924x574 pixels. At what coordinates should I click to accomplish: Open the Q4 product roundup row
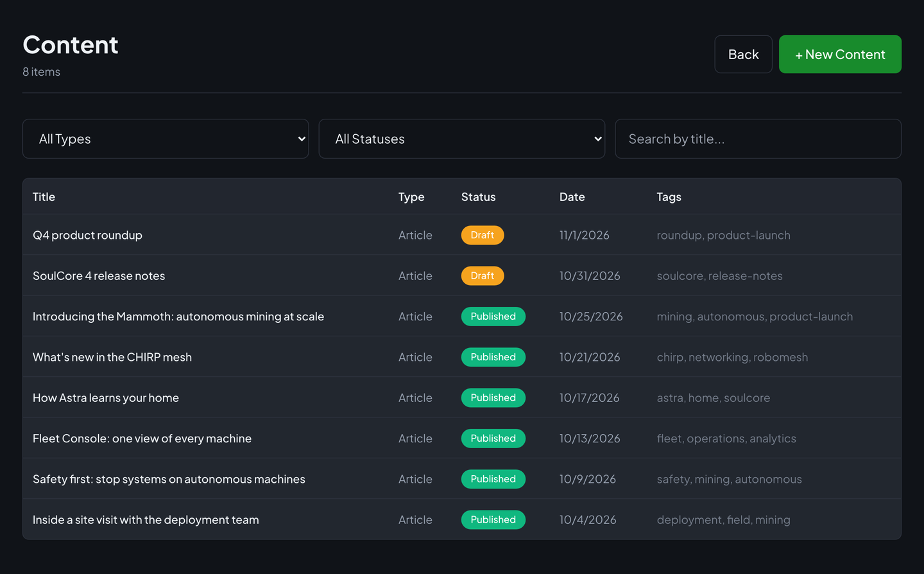462,235
